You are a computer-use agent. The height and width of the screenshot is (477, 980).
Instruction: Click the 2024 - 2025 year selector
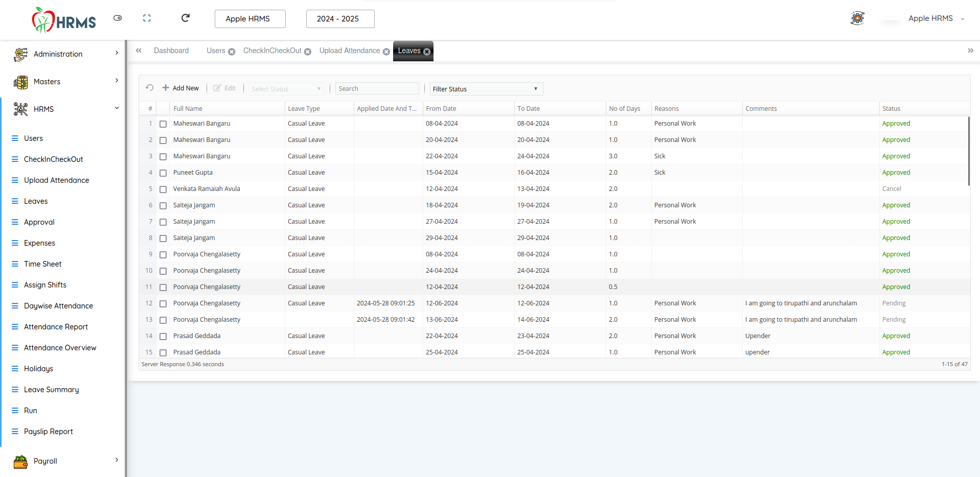point(340,19)
